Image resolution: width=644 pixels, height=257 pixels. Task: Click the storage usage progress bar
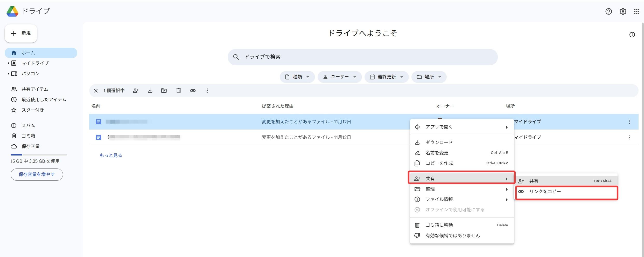pos(38,154)
